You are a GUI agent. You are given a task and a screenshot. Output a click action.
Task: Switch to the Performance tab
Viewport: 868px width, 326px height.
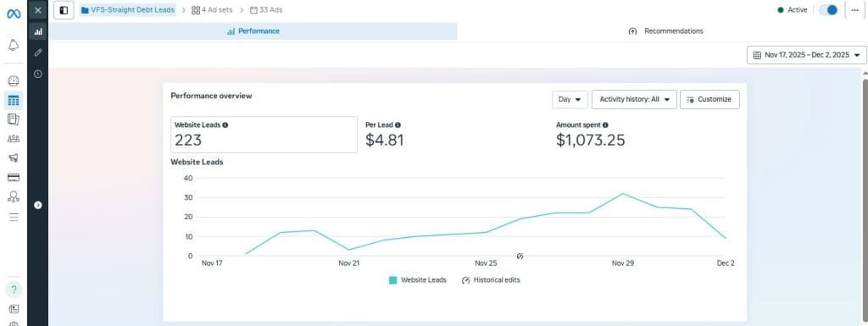click(x=253, y=31)
